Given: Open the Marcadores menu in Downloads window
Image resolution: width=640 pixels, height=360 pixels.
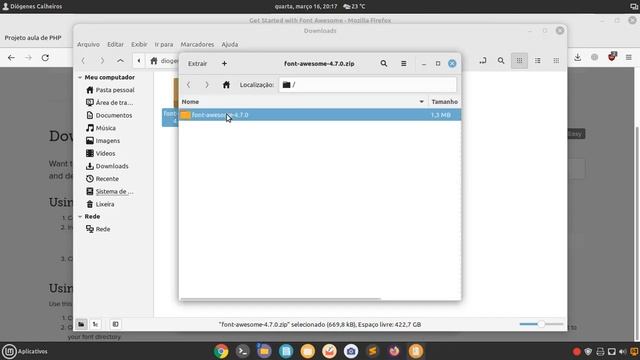Looking at the screenshot, I should (197, 44).
